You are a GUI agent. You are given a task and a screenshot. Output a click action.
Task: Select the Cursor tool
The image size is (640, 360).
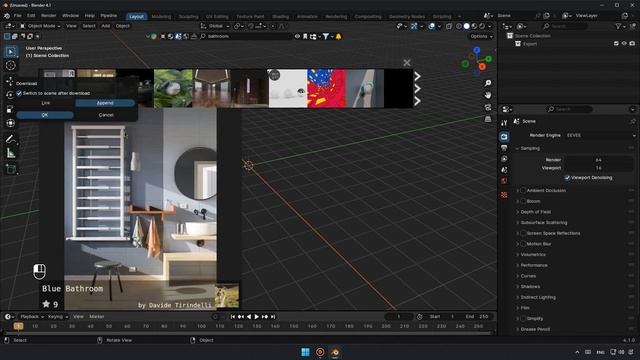[11, 65]
